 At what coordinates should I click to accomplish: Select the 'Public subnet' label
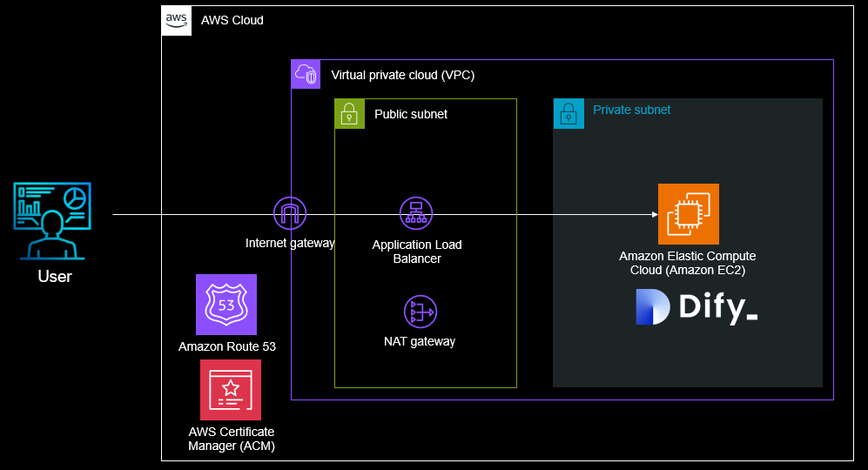coord(411,114)
